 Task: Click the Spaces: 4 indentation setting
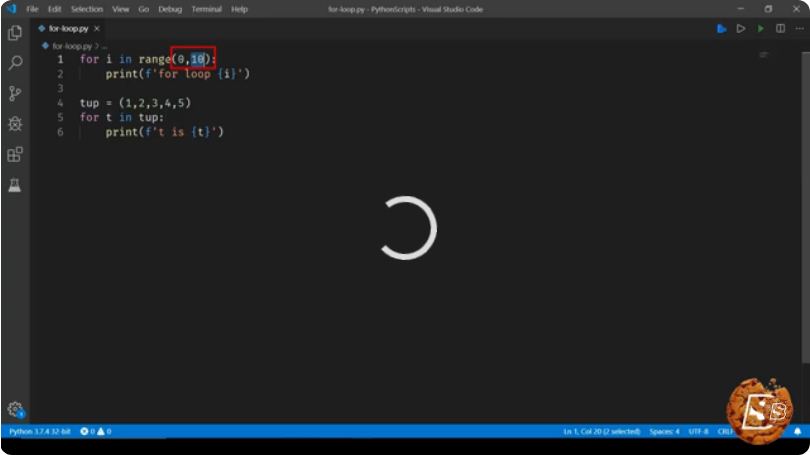coord(664,431)
